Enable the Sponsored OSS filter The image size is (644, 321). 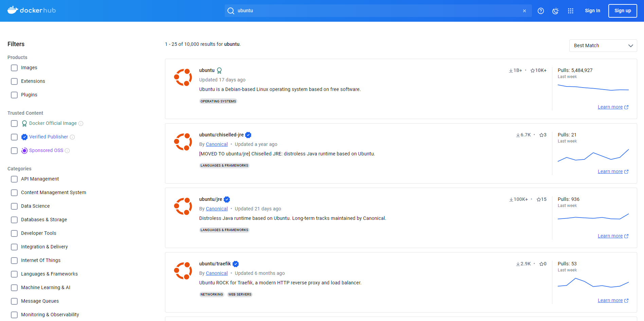coord(14,151)
